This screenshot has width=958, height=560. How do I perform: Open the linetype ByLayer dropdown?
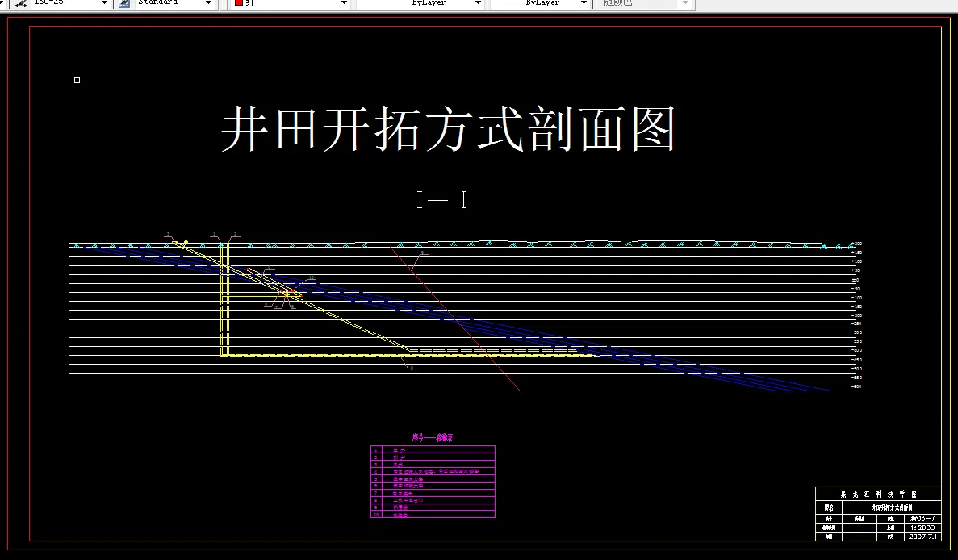(479, 3)
